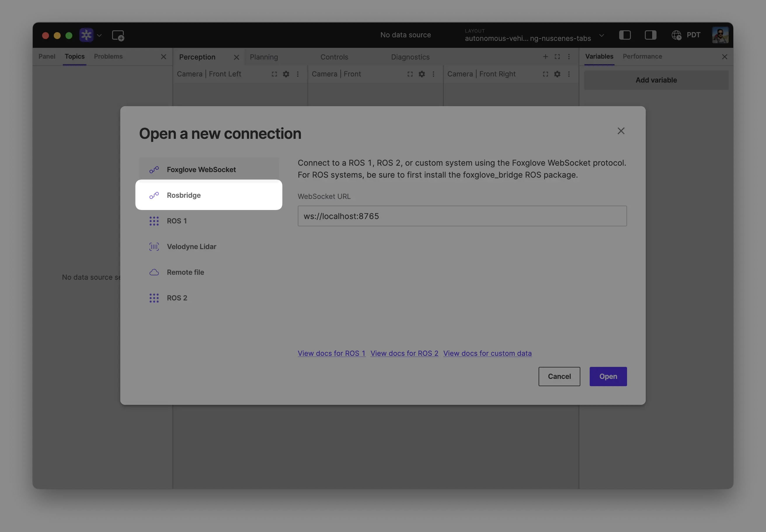Edit the WebSocket URL field

(462, 216)
